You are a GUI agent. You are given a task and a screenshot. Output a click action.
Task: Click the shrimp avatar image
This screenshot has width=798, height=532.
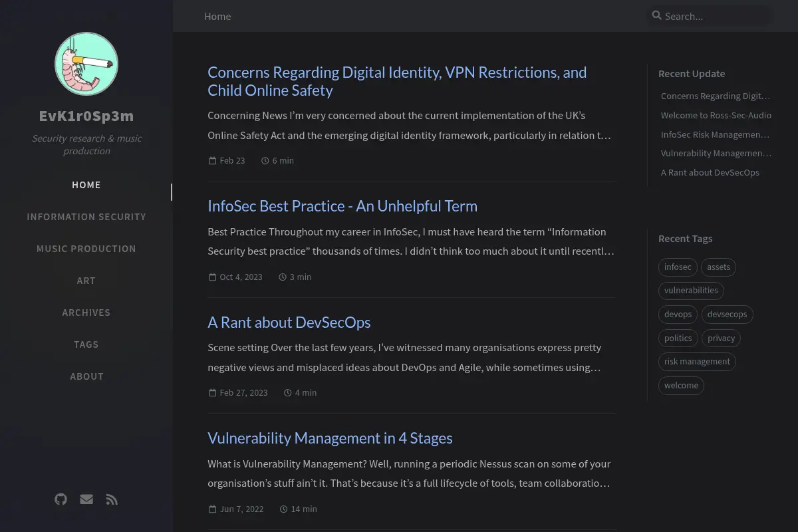86,64
